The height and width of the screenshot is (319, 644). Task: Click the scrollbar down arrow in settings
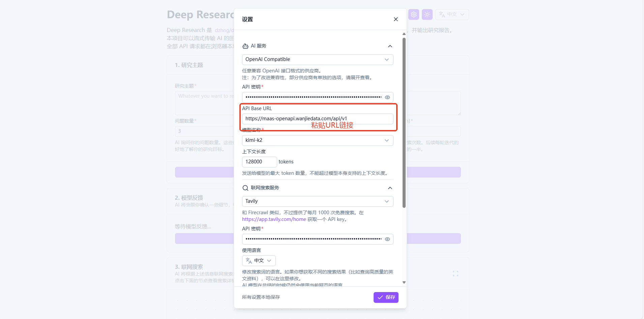404,282
